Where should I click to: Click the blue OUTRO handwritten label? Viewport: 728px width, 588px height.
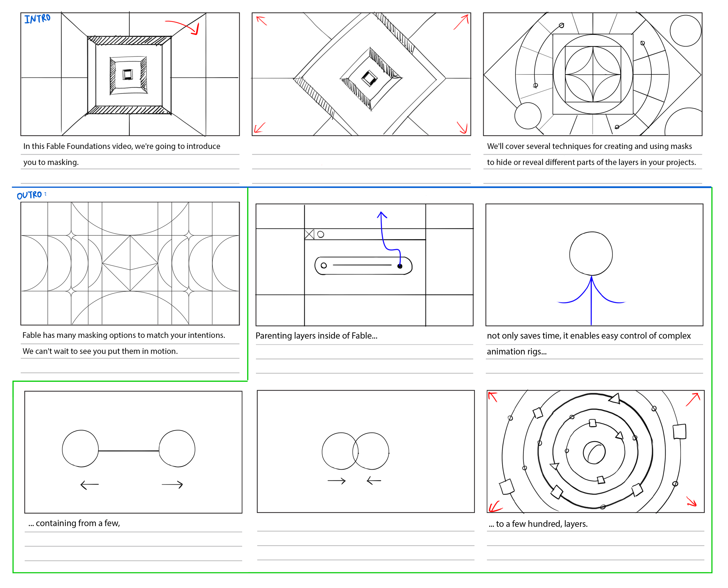pos(30,195)
